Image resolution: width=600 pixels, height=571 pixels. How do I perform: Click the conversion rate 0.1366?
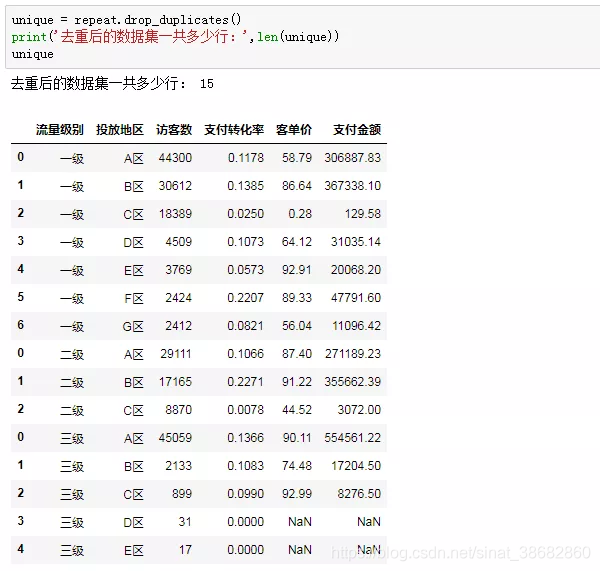pyautogui.click(x=245, y=437)
